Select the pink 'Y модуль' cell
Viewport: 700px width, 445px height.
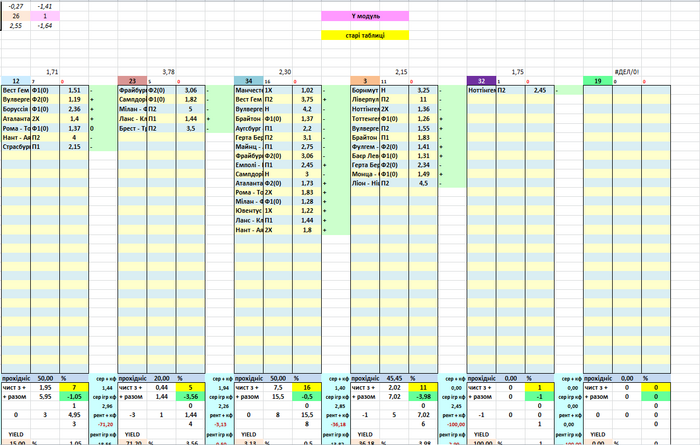pos(365,16)
